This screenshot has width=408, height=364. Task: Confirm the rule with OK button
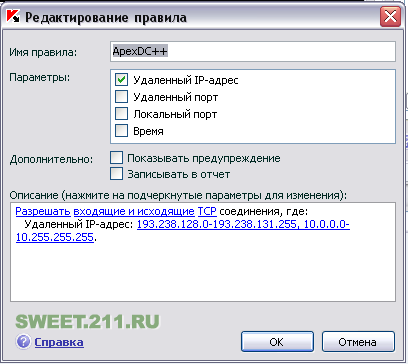point(277,342)
